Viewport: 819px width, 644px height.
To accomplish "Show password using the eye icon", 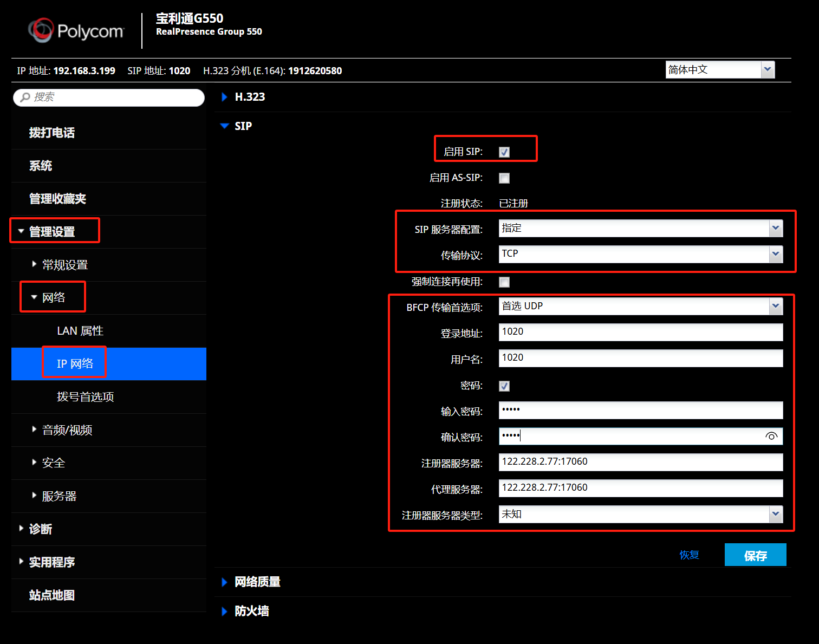I will coord(771,436).
